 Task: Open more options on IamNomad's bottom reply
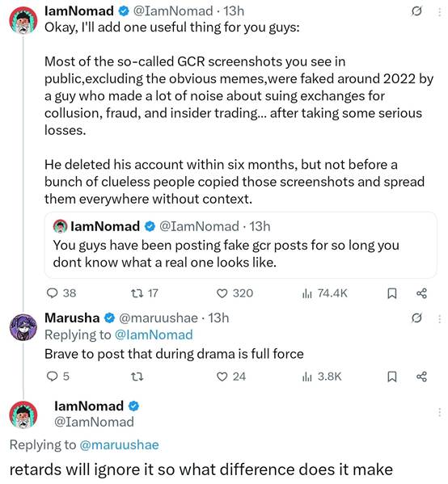(439, 412)
